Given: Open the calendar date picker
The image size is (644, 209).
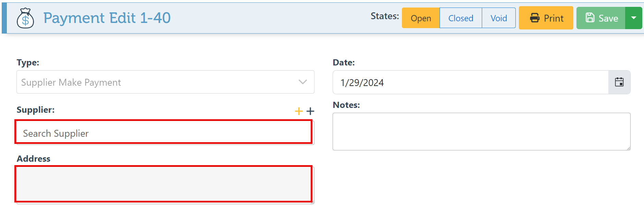Looking at the screenshot, I should pos(619,82).
